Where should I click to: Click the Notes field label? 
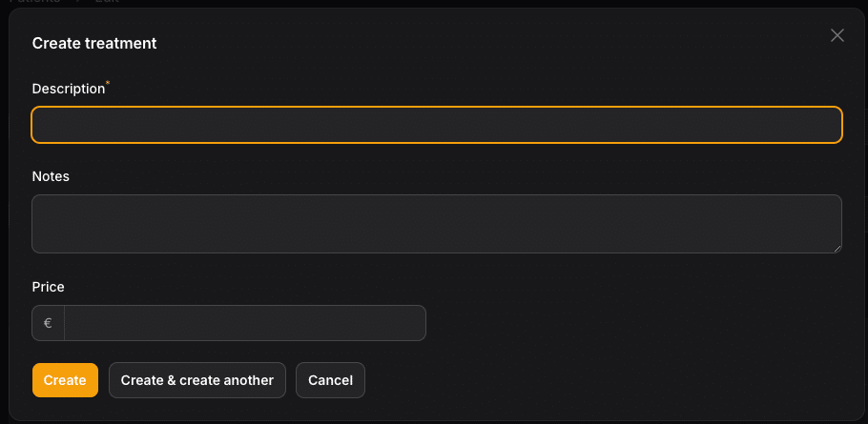[x=51, y=176]
